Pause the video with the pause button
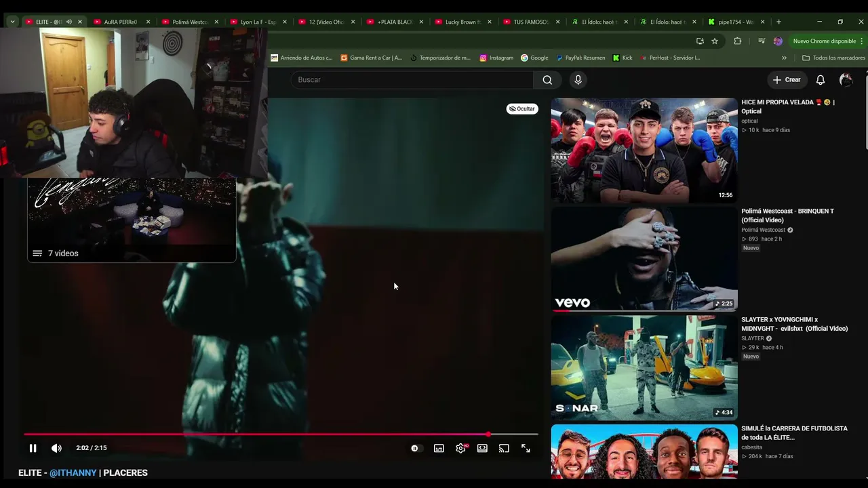The height and width of the screenshot is (488, 868). point(33,448)
